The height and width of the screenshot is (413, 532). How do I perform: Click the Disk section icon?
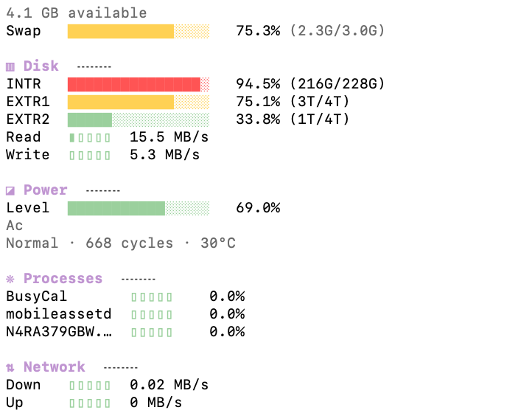click(10, 66)
